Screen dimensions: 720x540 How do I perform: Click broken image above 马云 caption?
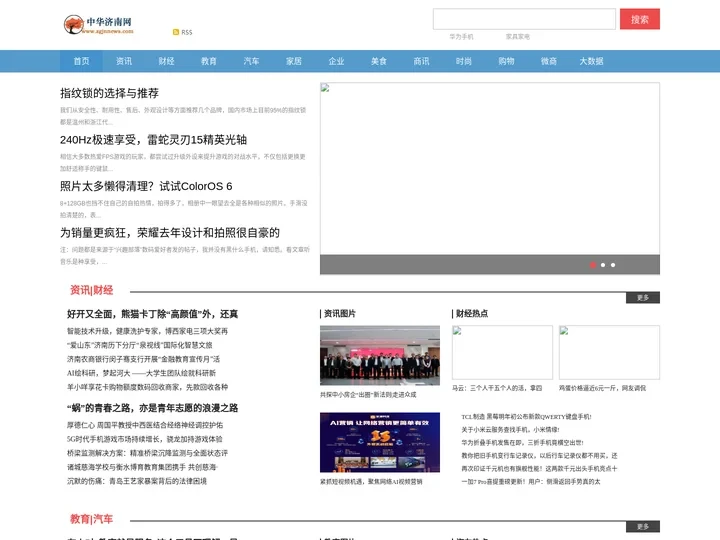pyautogui.click(x=502, y=353)
